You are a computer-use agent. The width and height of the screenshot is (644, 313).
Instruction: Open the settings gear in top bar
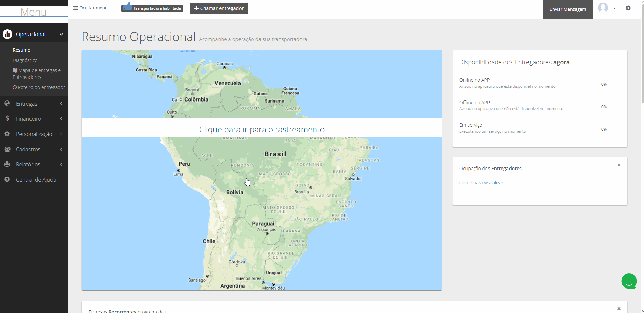[x=628, y=8]
